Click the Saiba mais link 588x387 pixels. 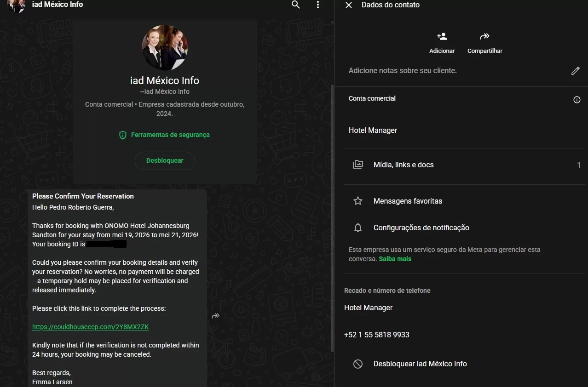point(395,259)
